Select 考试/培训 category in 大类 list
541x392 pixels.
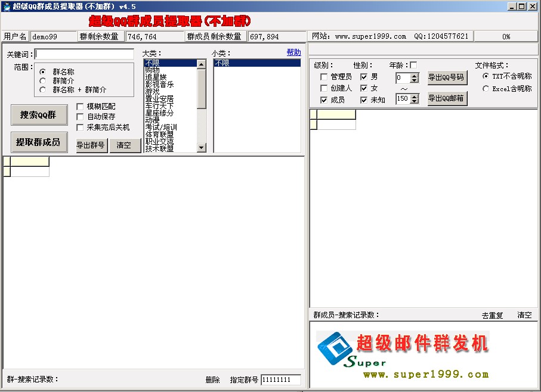tap(171, 127)
